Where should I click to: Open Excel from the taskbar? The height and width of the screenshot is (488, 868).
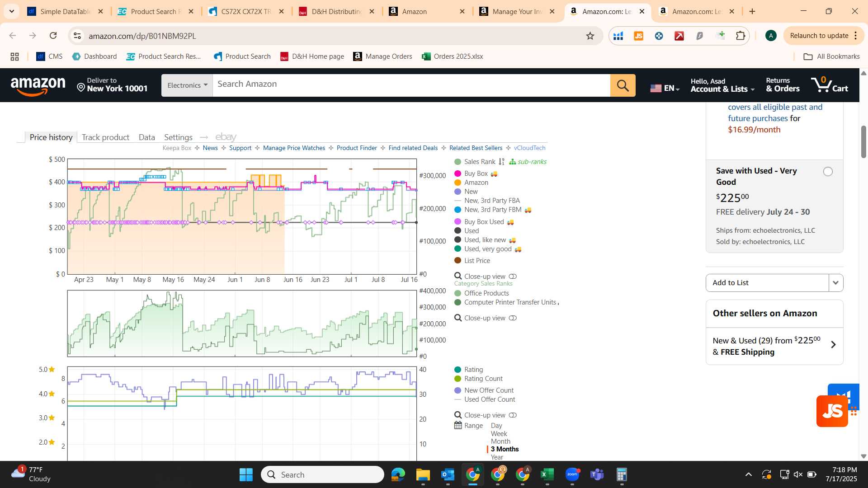(x=547, y=474)
